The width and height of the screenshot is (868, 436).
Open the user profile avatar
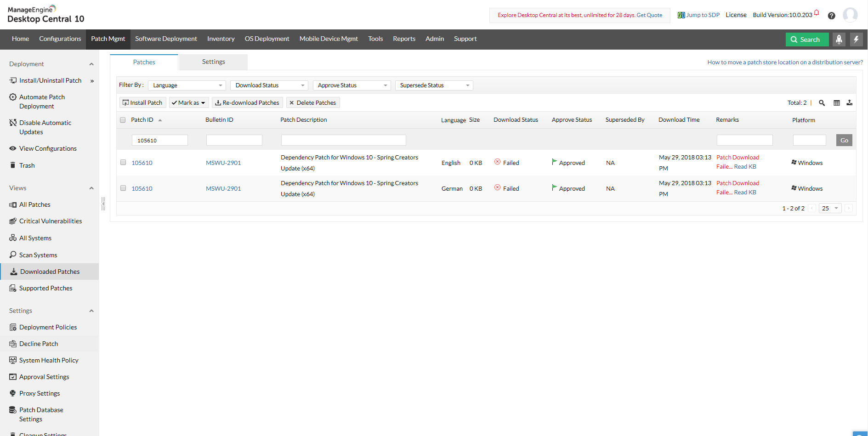850,15
